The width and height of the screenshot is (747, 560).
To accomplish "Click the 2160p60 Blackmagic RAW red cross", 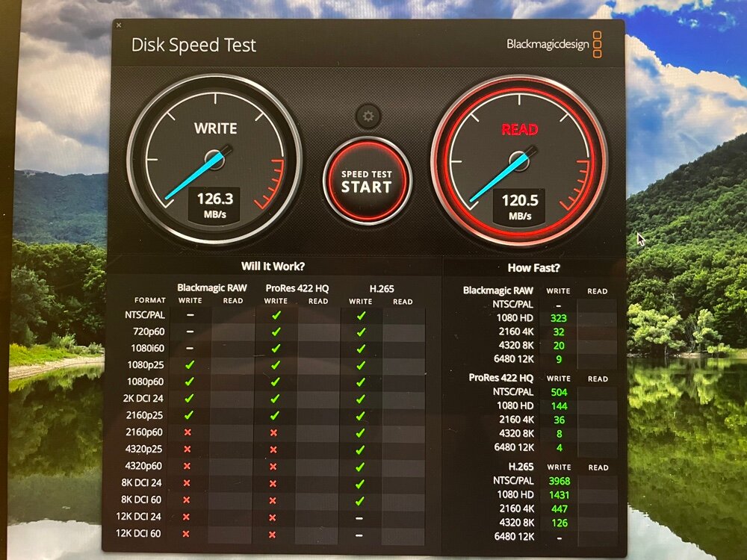I will coord(187,432).
